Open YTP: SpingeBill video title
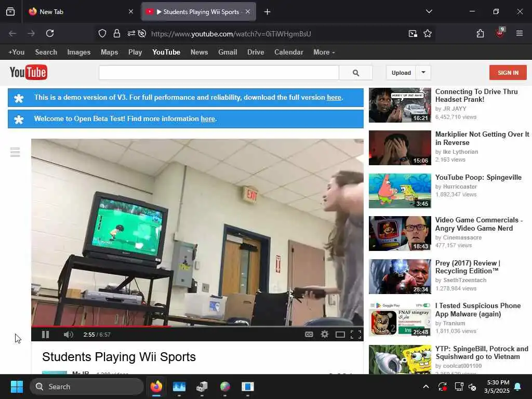532x399 pixels. 482,353
